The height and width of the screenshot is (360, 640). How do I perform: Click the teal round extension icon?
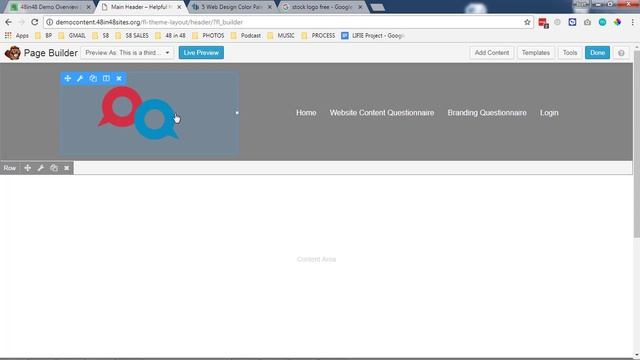602,22
